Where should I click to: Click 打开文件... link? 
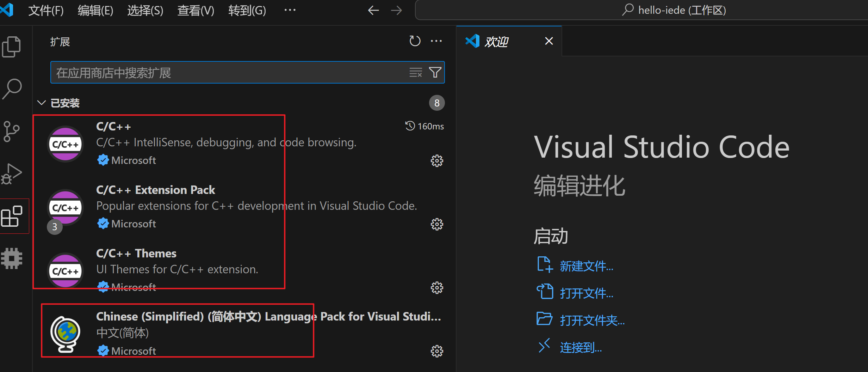pyautogui.click(x=587, y=293)
